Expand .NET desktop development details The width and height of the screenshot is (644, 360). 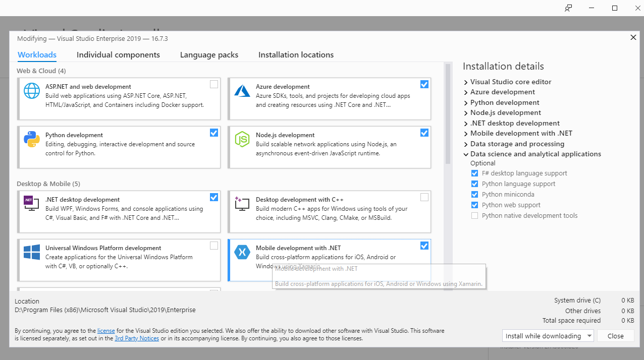coord(466,124)
